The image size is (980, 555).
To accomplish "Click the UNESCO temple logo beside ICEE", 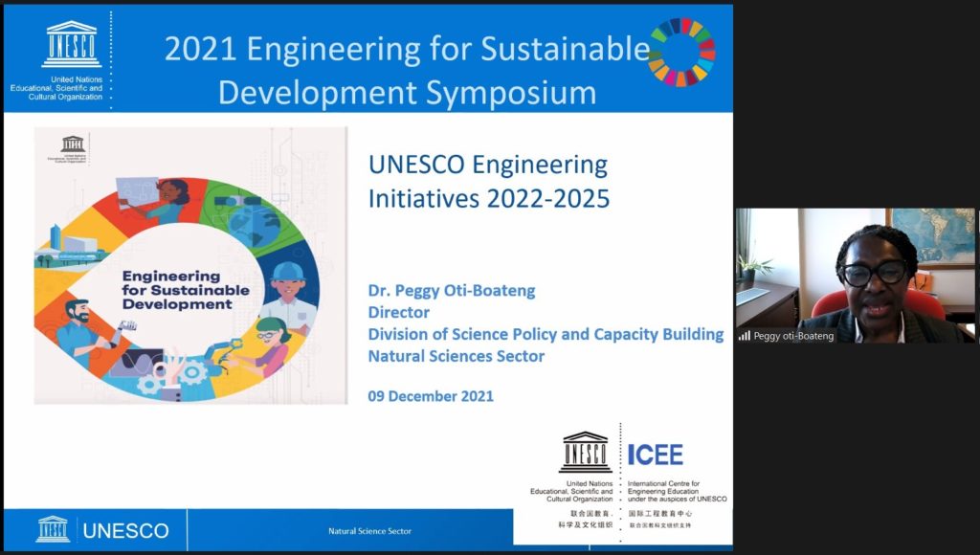I will 585,452.
